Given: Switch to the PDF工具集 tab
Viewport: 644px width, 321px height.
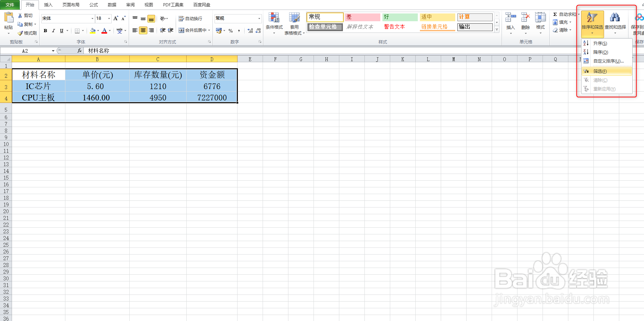Looking at the screenshot, I should click(x=173, y=5).
